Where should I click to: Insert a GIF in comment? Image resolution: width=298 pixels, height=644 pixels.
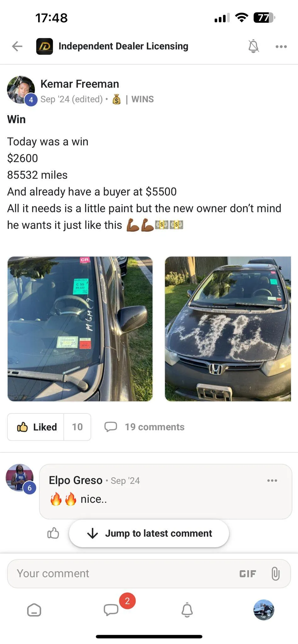pyautogui.click(x=248, y=574)
